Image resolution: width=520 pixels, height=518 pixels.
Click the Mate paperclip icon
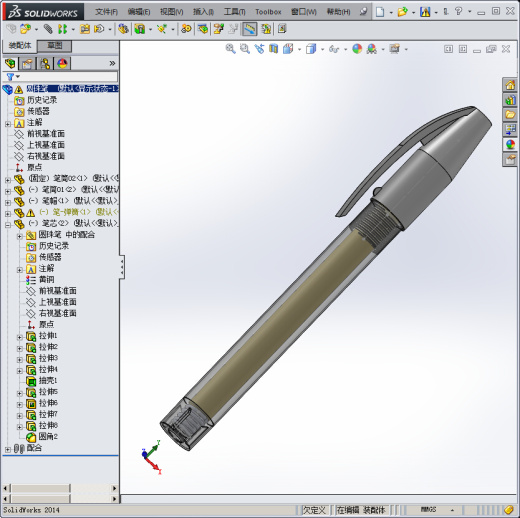click(x=48, y=29)
